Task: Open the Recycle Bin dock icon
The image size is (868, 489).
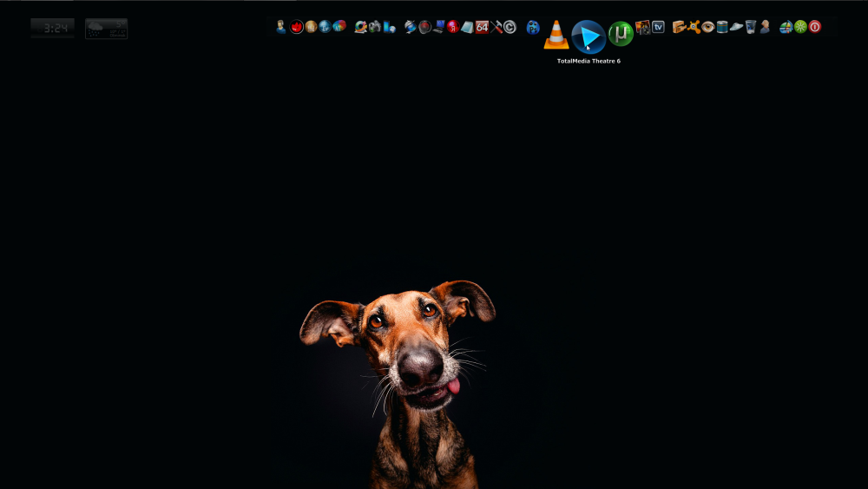Action: point(750,27)
